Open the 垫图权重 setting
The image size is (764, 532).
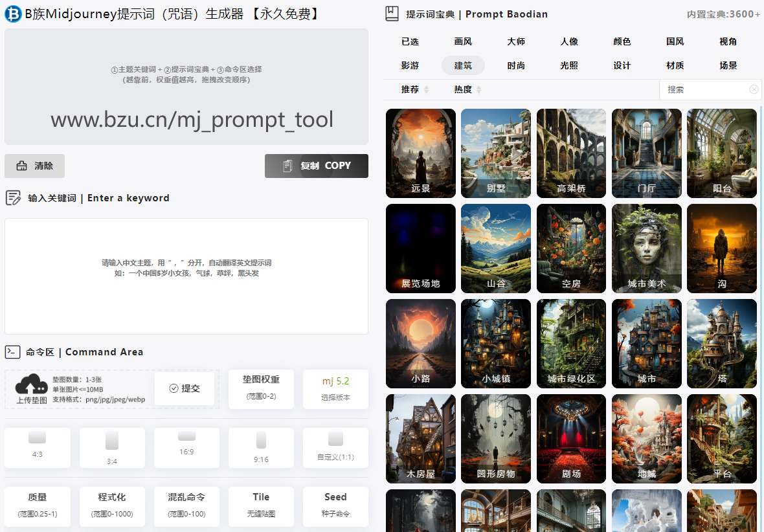261,389
